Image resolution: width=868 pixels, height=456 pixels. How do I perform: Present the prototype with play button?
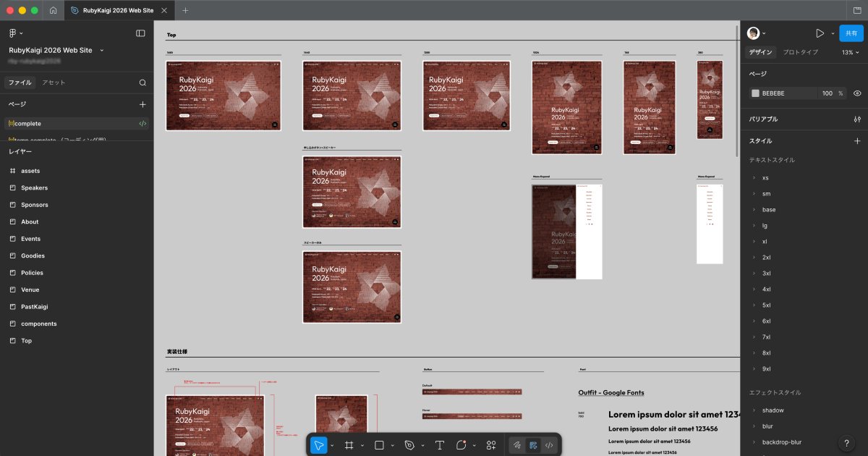pos(820,33)
